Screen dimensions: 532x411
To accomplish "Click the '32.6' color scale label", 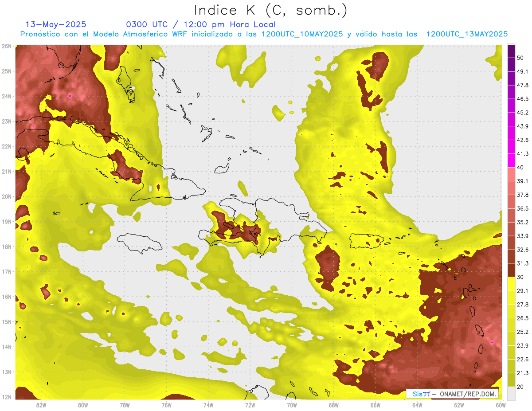I will pos(523,250).
